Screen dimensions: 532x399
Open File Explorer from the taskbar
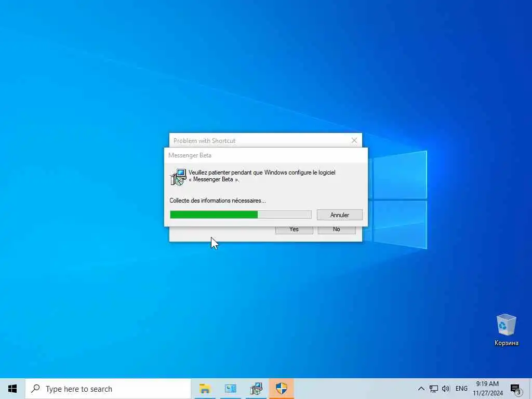[x=205, y=389]
